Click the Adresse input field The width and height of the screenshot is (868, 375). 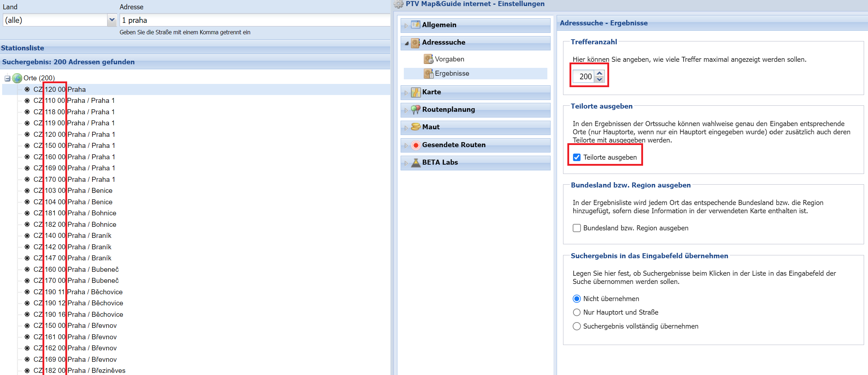coord(255,20)
